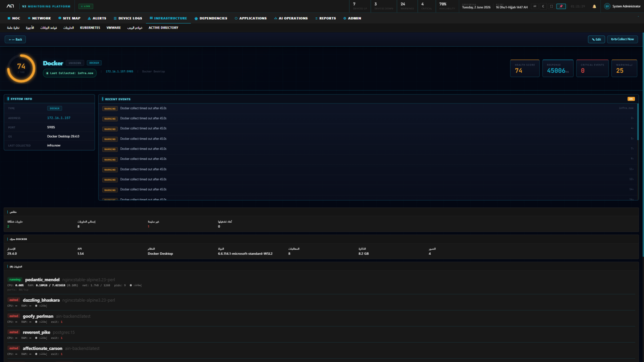Click the NOC square icon
Screen dimensions: 644x362
pyautogui.click(x=9, y=18)
